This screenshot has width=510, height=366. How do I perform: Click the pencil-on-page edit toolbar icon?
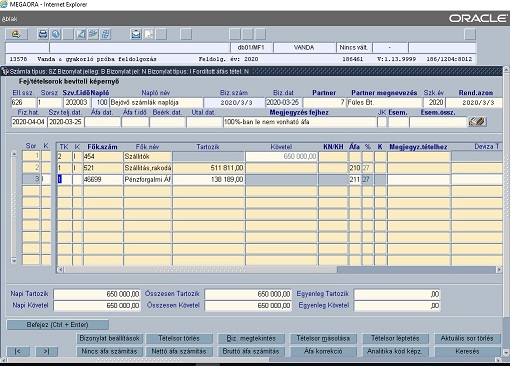pyautogui.click(x=81, y=34)
